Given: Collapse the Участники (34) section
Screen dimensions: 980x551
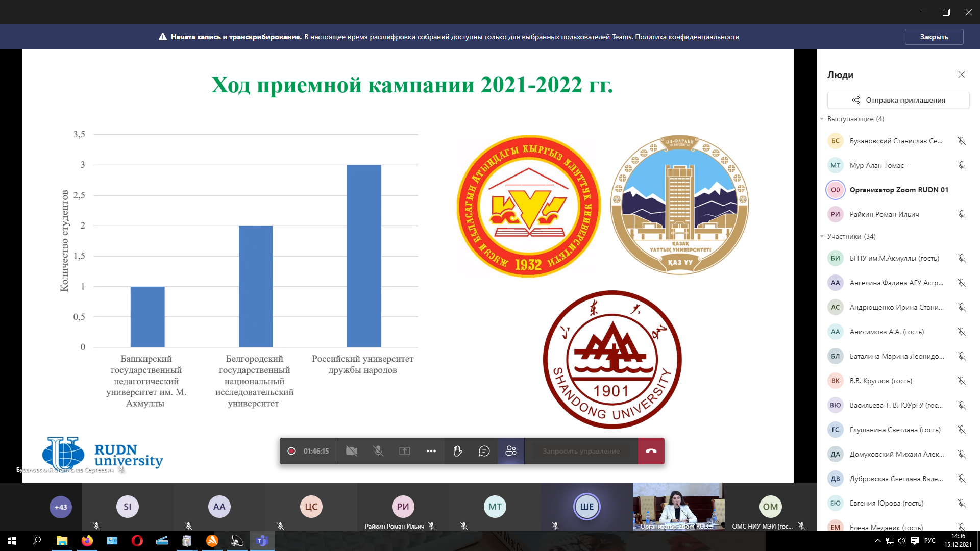Looking at the screenshot, I should (x=822, y=236).
